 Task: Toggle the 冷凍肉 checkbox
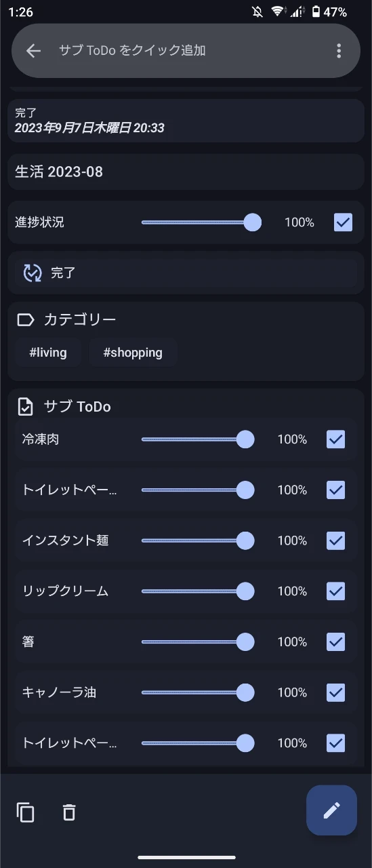336,439
